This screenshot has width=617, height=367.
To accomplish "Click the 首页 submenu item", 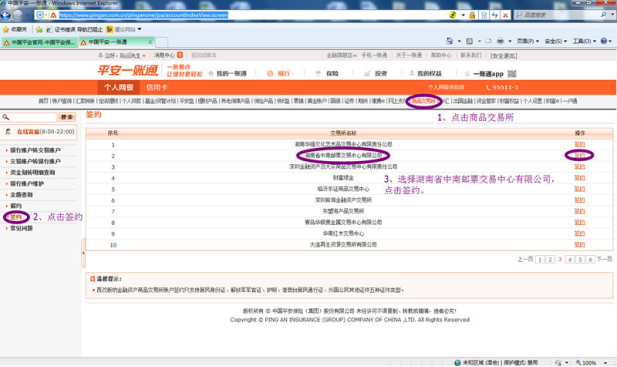I will pos(43,101).
